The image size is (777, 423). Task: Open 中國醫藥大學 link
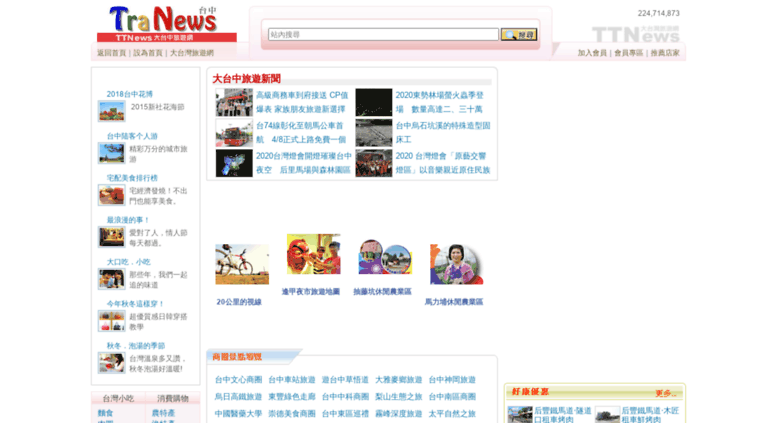pos(238,414)
